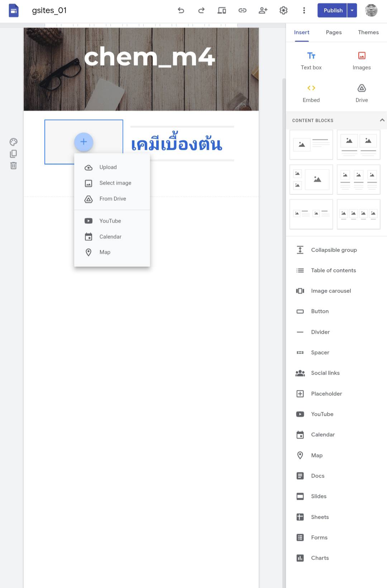Collapse the Content Blocks section
Screen dimensions: 387x588
pyautogui.click(x=382, y=120)
